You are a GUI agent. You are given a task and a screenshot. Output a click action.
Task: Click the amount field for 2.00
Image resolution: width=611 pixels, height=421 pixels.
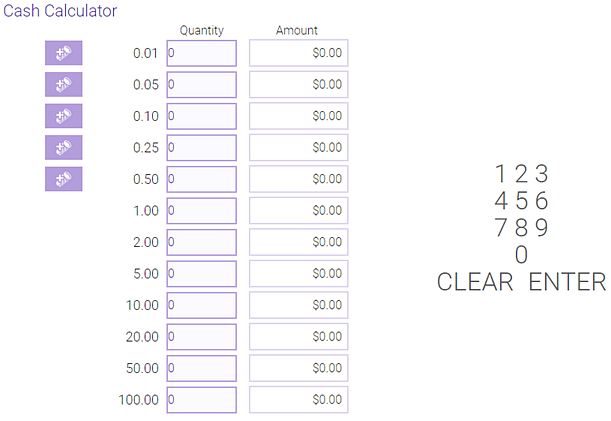pyautogui.click(x=298, y=242)
